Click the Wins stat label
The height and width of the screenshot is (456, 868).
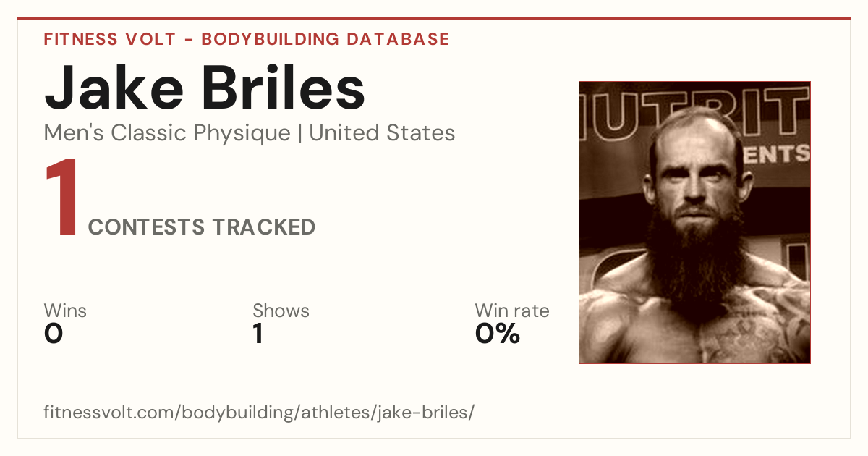click(65, 311)
